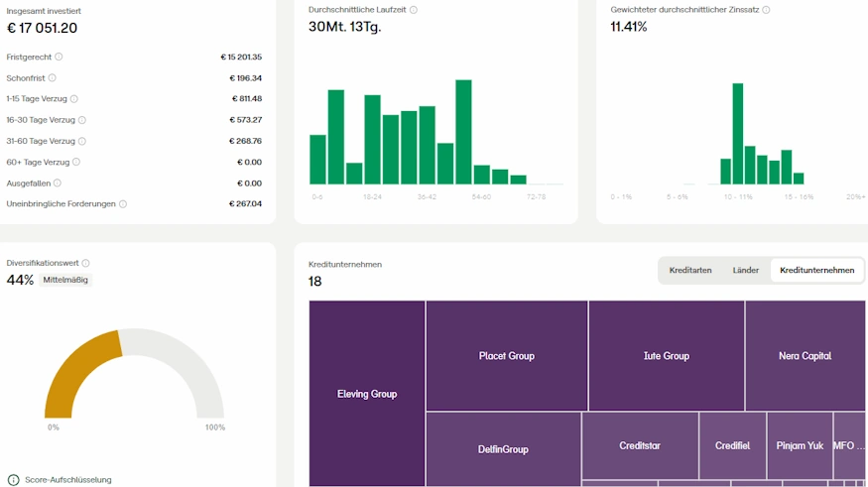Screen dimensions: 868x487
Task: Select the Kreditunternehmen tab
Action: [x=816, y=270]
